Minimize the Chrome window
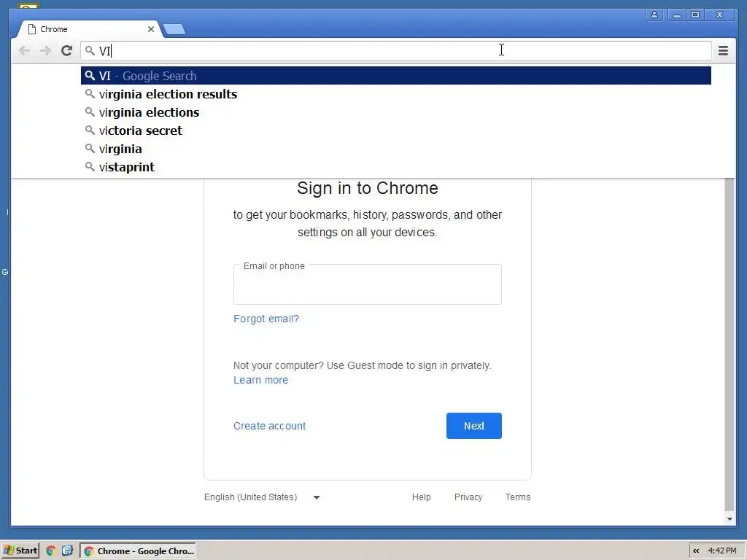This screenshot has width=747, height=560. tap(676, 15)
